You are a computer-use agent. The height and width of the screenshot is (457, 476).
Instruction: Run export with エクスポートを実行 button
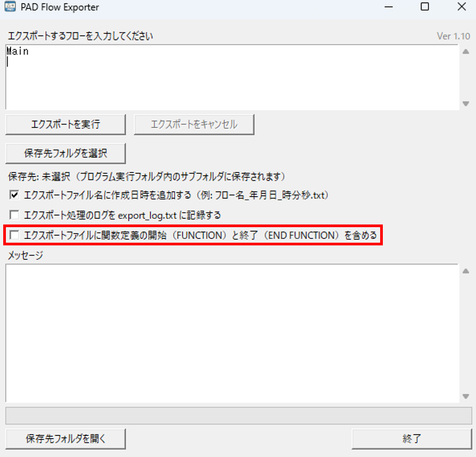[x=65, y=124]
